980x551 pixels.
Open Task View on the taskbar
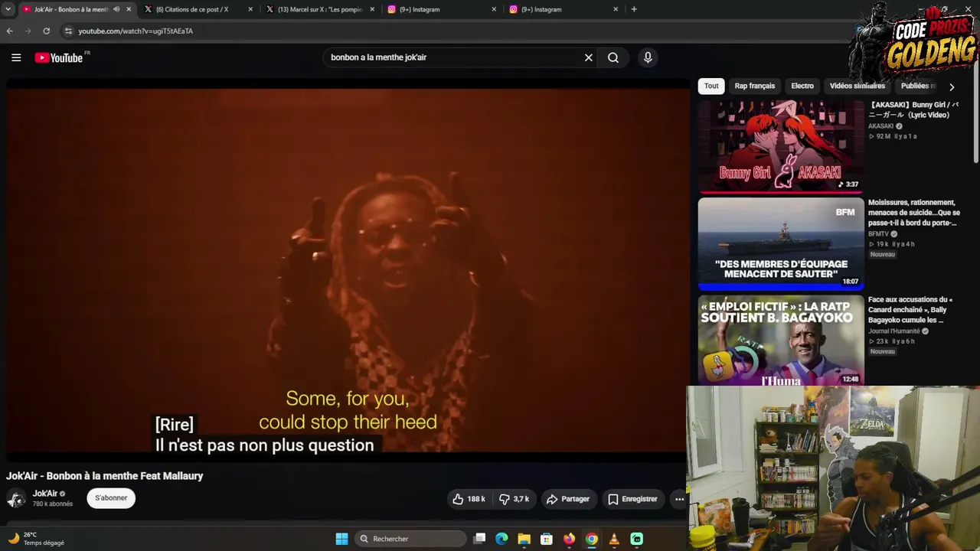click(x=479, y=539)
